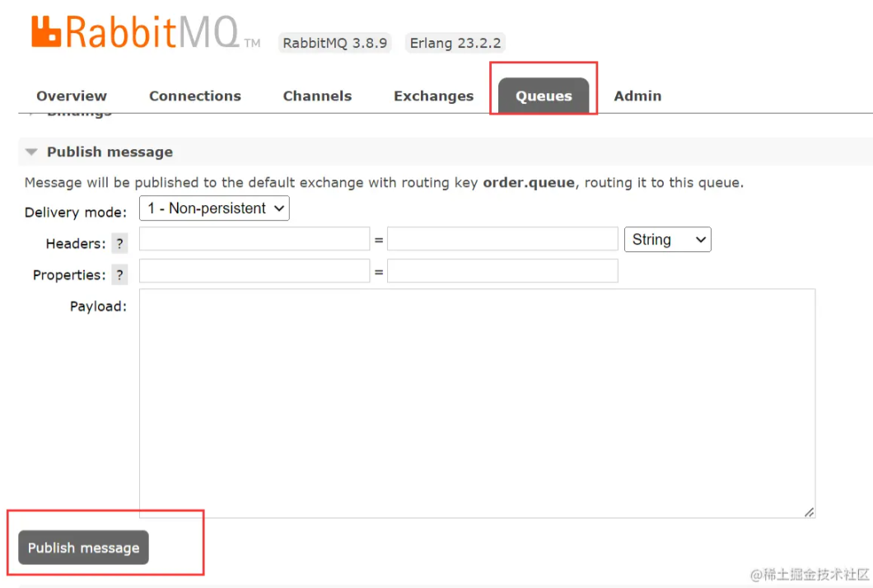This screenshot has height=588, width=873.
Task: Focus the Properties name input field
Action: [254, 271]
